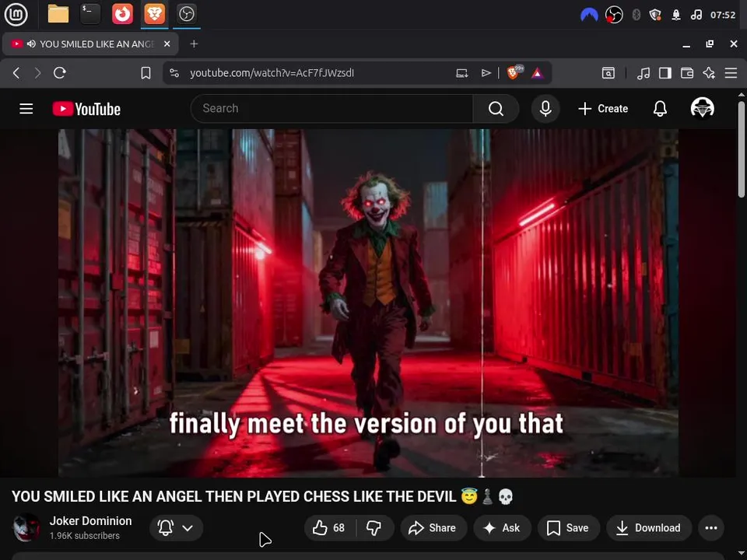Open the Brave playlist music note icon
This screenshot has height=560, width=747.
[x=644, y=73]
